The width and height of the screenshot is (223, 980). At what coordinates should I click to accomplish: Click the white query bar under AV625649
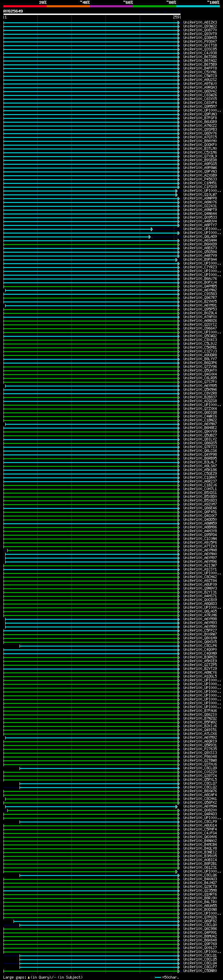[92, 15]
